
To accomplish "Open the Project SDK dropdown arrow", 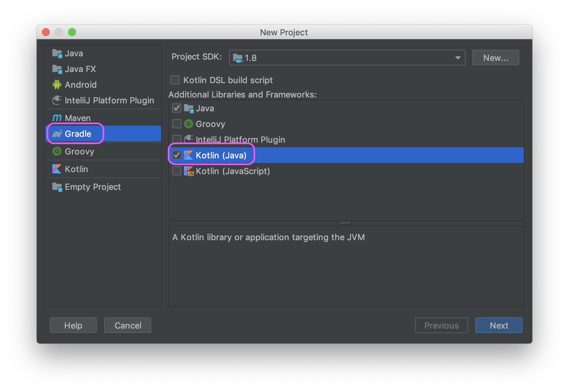I will coord(458,58).
